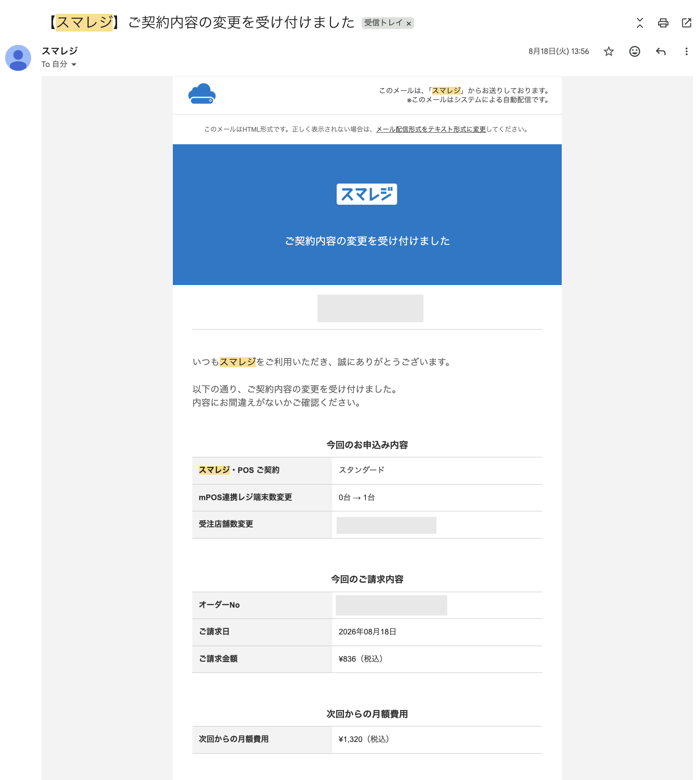Click the monthly fee ¥1,320（税込）
This screenshot has width=700, height=780.
(364, 739)
